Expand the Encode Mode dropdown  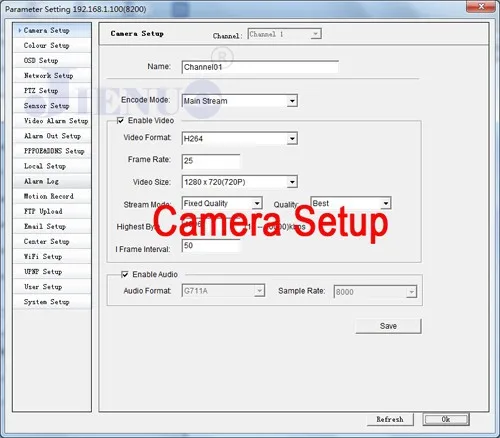tap(240, 101)
